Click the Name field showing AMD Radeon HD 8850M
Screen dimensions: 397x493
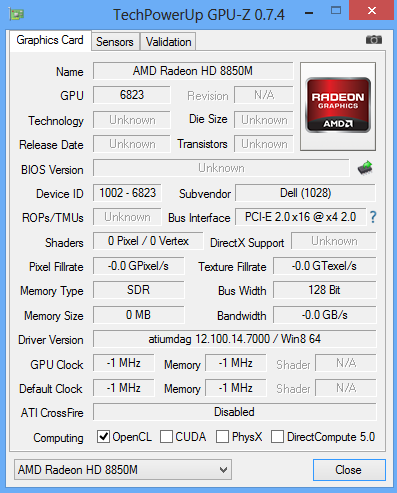point(193,71)
